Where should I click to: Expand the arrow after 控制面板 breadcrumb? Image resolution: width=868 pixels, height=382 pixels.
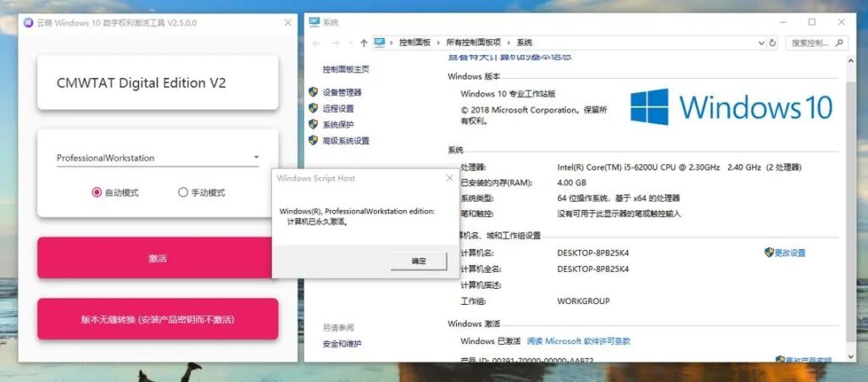[438, 42]
